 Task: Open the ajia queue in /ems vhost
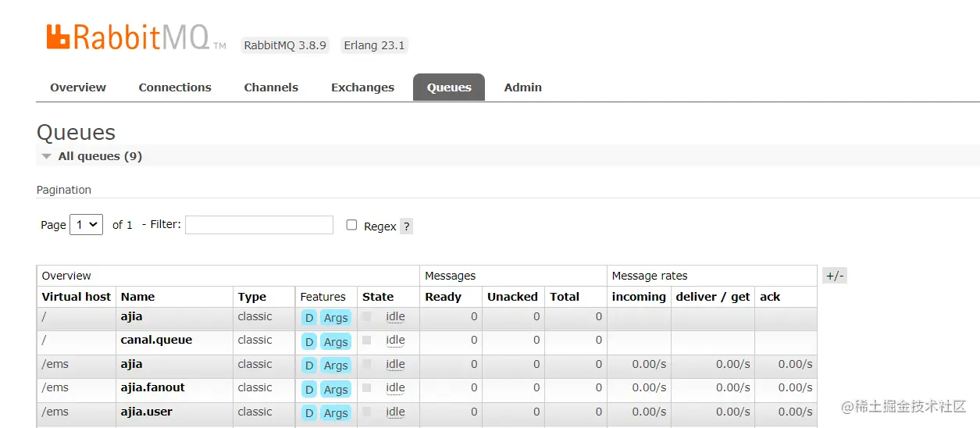131,364
